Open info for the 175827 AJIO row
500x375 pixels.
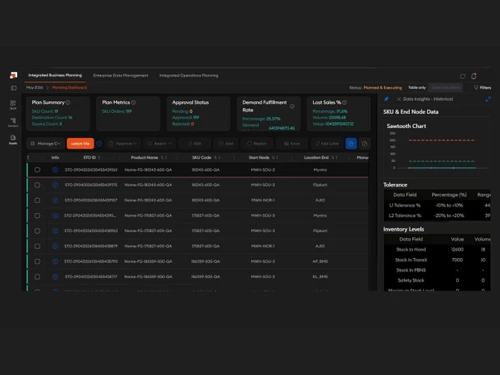click(x=55, y=246)
